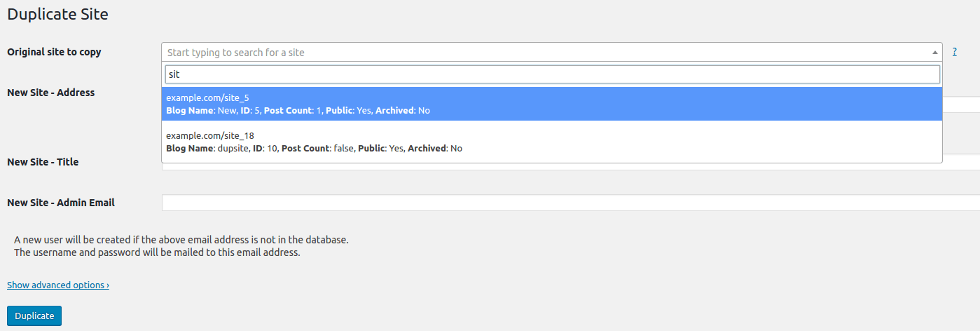Click the 'New Site - Title' label
The width and height of the screenshot is (980, 331).
click(43, 162)
